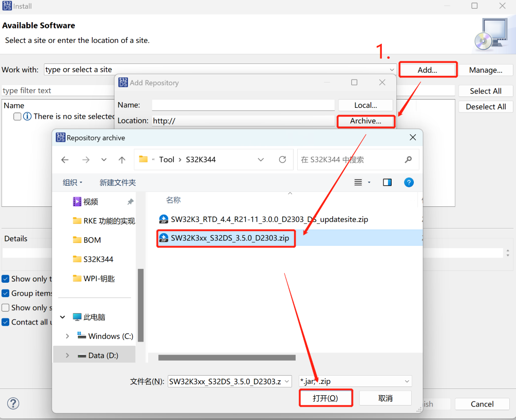Open the WPI-钥匙 folder in sidebar
This screenshot has height=420, width=516.
click(94, 279)
